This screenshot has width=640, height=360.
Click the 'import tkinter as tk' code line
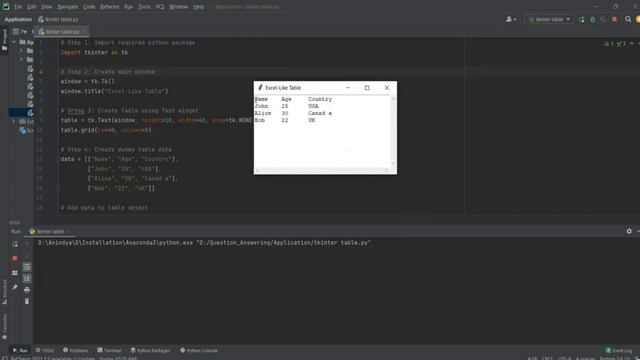(94, 52)
